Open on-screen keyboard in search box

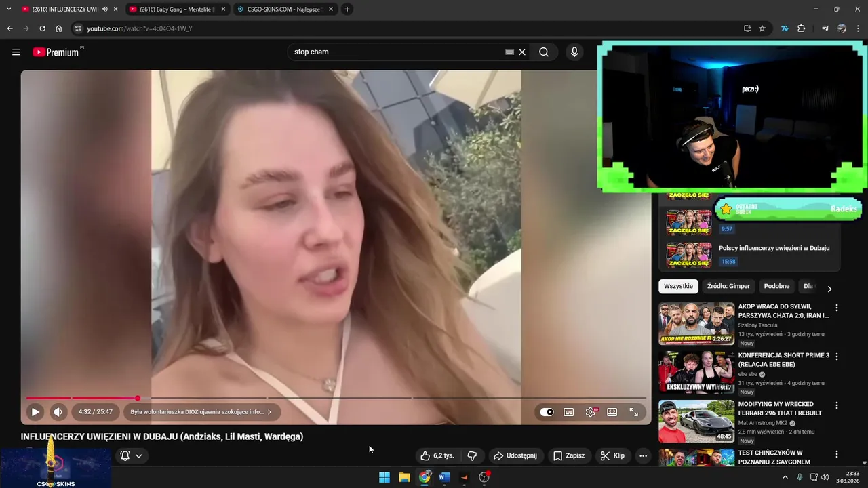tap(509, 52)
